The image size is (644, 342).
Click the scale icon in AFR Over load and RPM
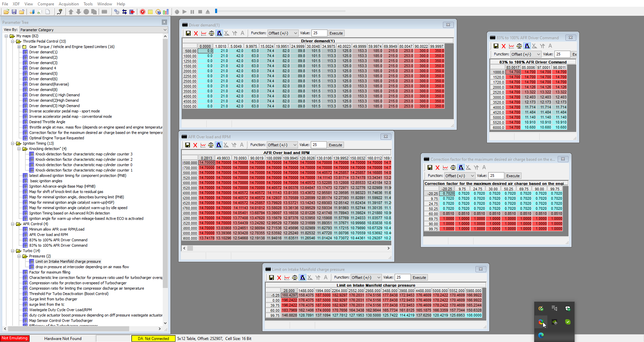point(211,145)
